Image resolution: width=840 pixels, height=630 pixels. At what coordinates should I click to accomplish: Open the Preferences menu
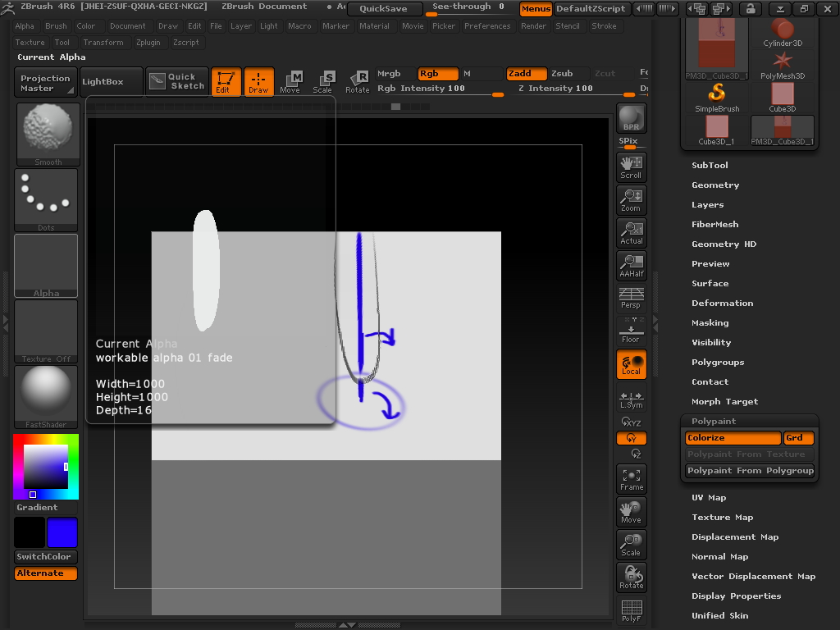click(x=487, y=25)
